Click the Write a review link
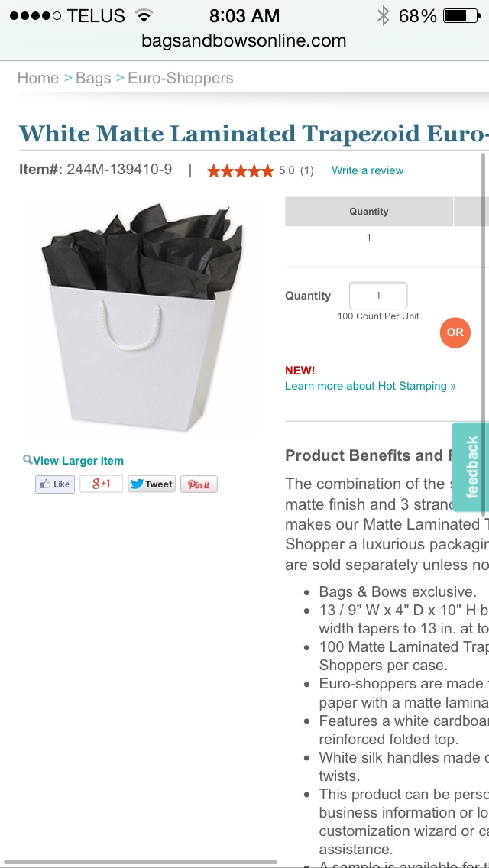 pos(368,170)
